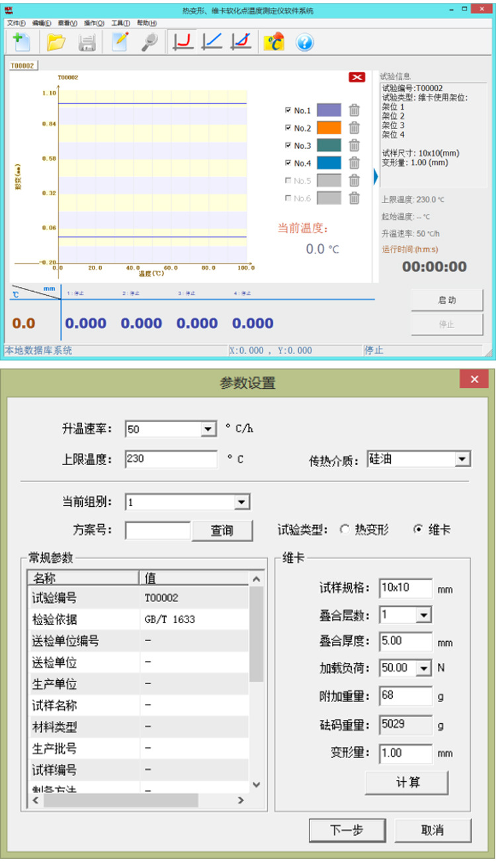The height and width of the screenshot is (868, 496).
Task: Click the 查询 query button
Action: click(x=222, y=531)
